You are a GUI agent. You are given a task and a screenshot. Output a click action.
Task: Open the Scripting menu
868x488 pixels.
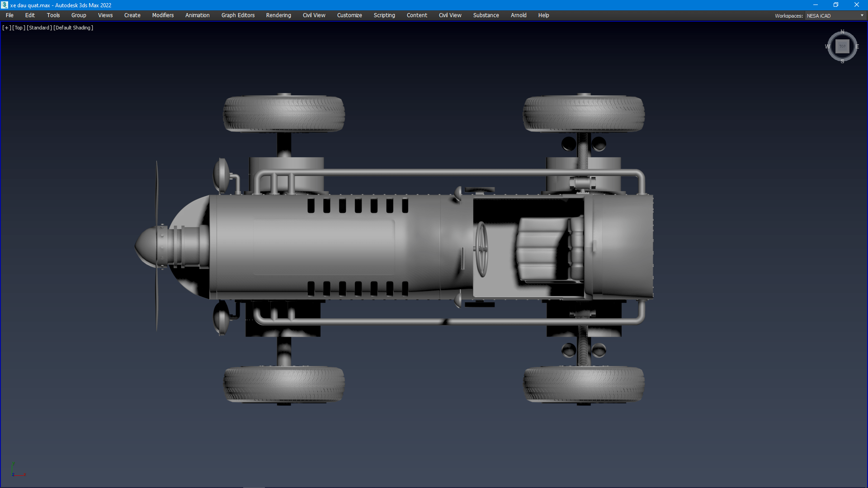tap(384, 15)
